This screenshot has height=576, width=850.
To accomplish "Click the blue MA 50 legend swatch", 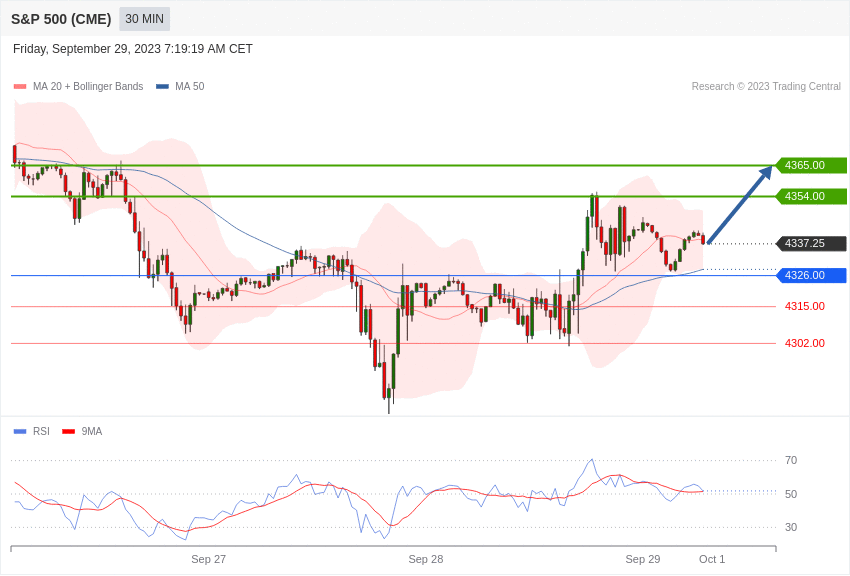I will [x=162, y=87].
